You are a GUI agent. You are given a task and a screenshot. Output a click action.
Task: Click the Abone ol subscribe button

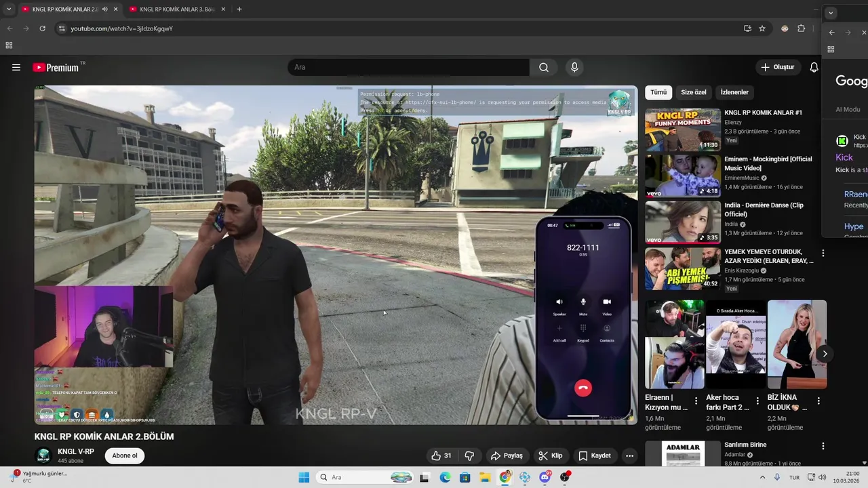tap(125, 455)
